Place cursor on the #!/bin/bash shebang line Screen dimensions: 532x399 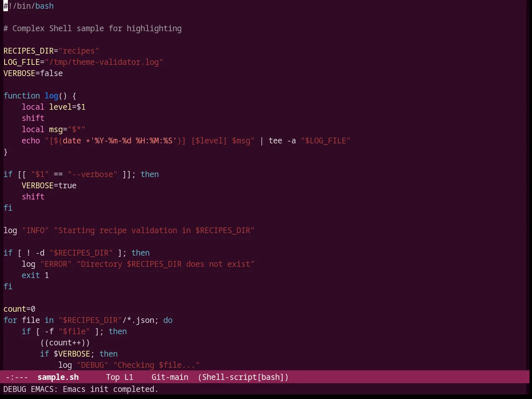coord(29,6)
